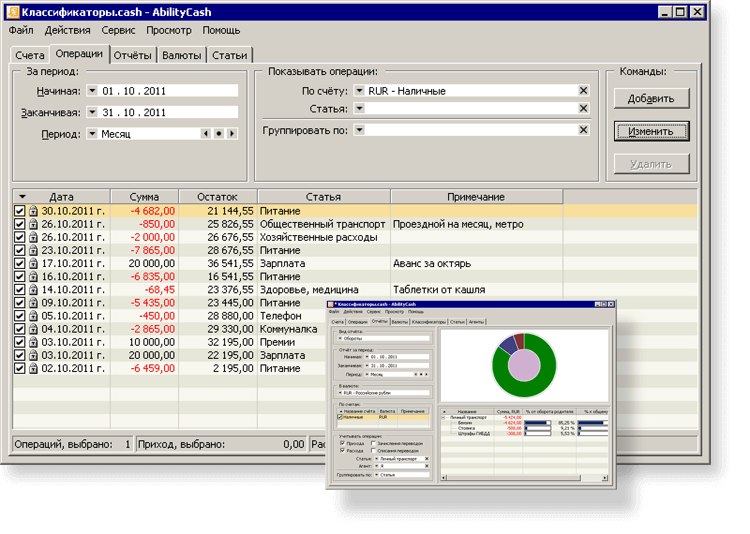Viewport: 750px width, 534px height.
Task: Click the Удалить button
Action: click(651, 164)
